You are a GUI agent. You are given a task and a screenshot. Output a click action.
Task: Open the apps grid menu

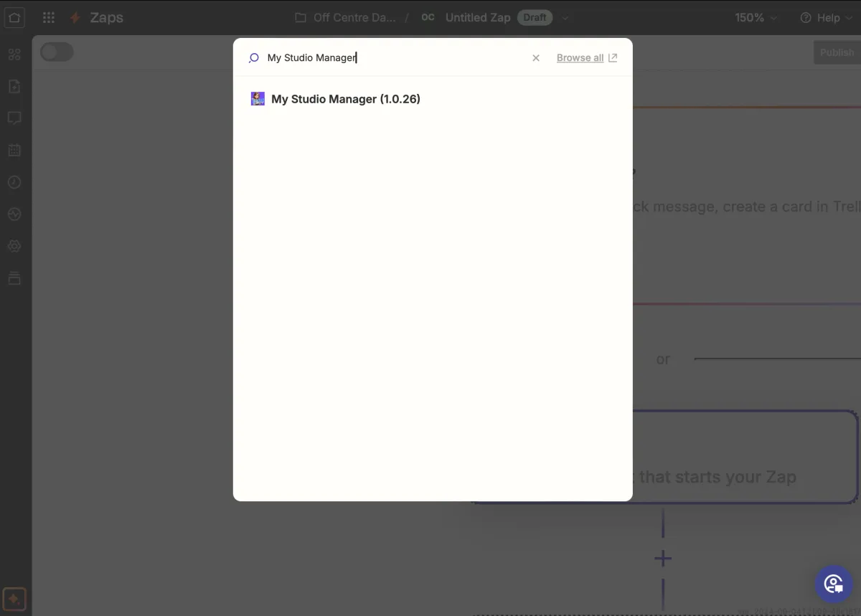(x=49, y=17)
